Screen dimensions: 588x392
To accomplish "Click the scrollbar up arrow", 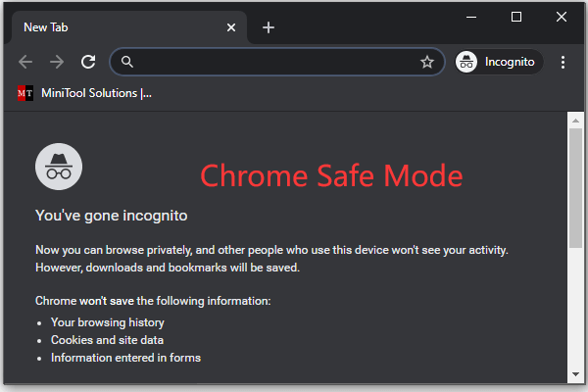I will (x=575, y=121).
